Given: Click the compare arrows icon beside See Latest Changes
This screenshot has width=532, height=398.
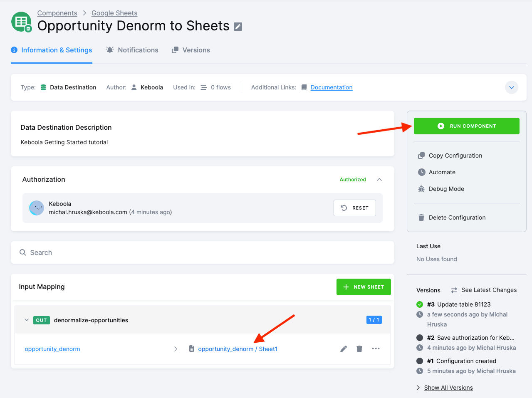Looking at the screenshot, I should [454, 290].
